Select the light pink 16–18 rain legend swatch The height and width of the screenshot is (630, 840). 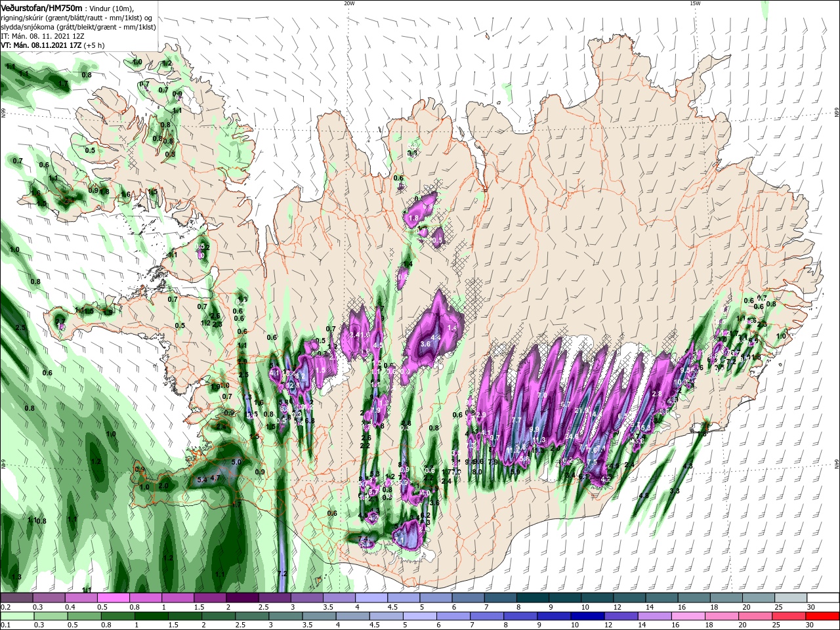(688, 617)
